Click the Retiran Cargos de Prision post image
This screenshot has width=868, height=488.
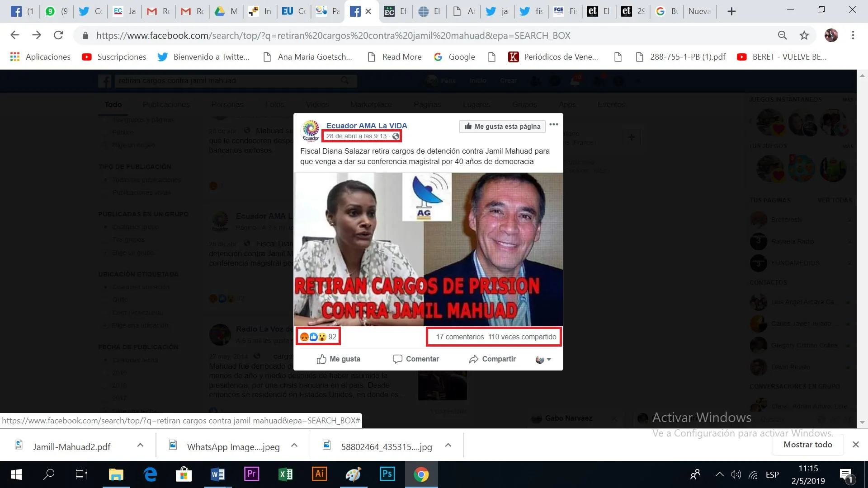click(x=429, y=249)
